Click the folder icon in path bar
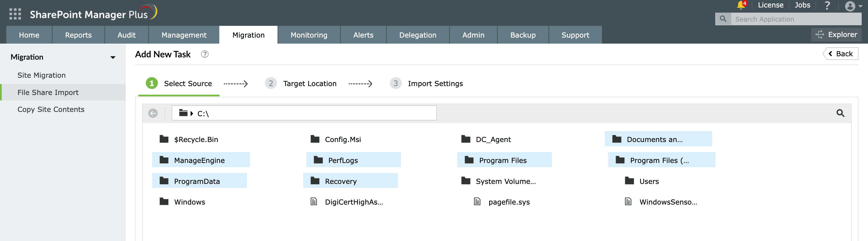The height and width of the screenshot is (241, 868). pos(183,113)
